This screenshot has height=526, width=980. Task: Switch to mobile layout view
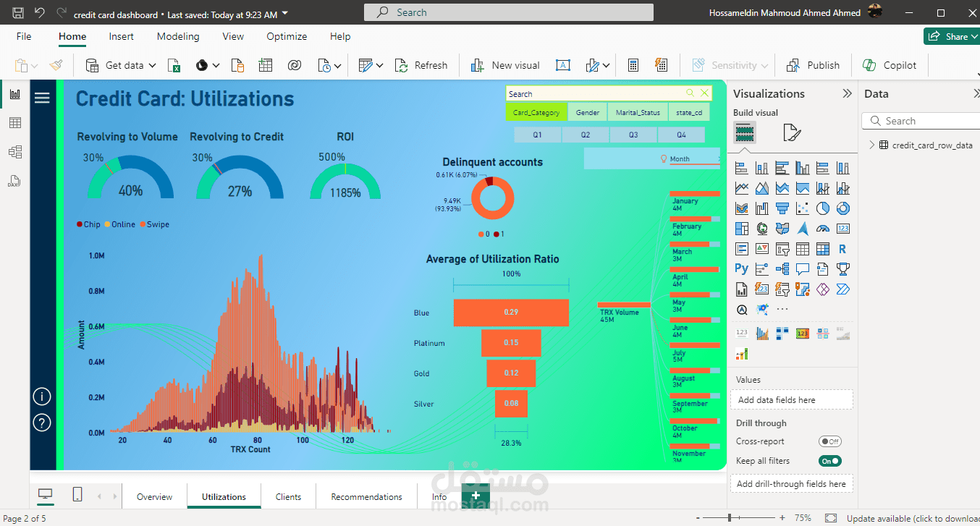(x=77, y=495)
